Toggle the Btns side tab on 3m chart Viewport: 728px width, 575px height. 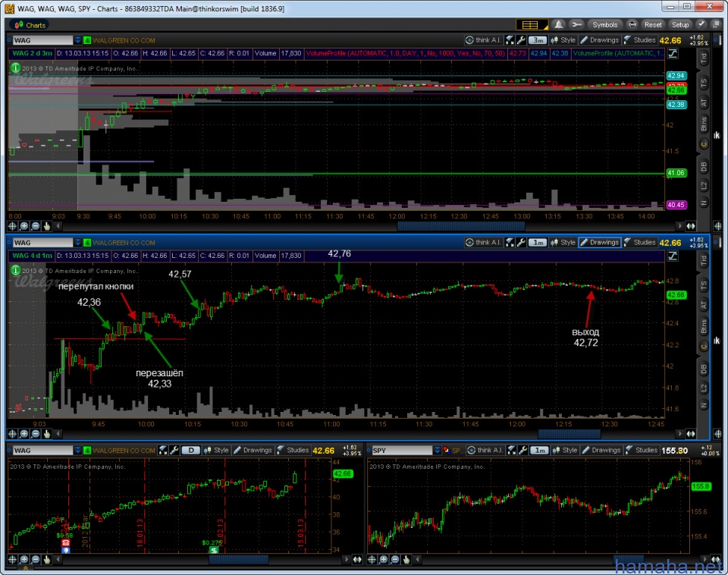click(704, 124)
